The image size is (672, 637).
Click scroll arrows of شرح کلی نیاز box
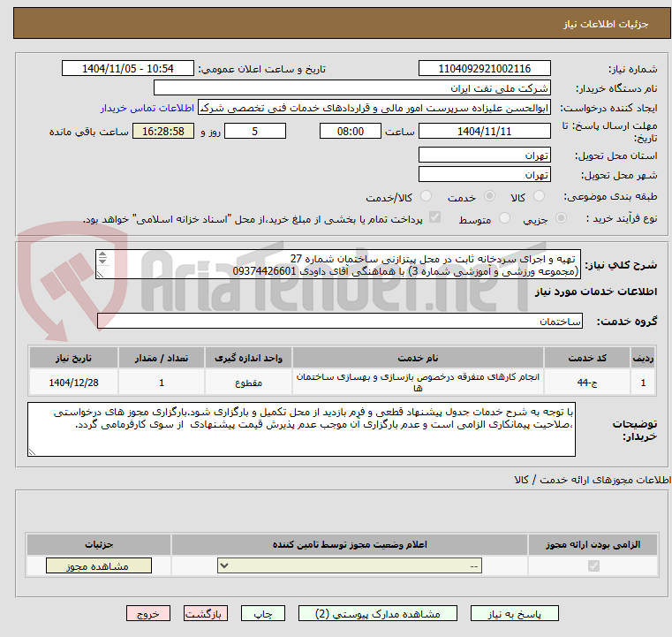pos(102,258)
